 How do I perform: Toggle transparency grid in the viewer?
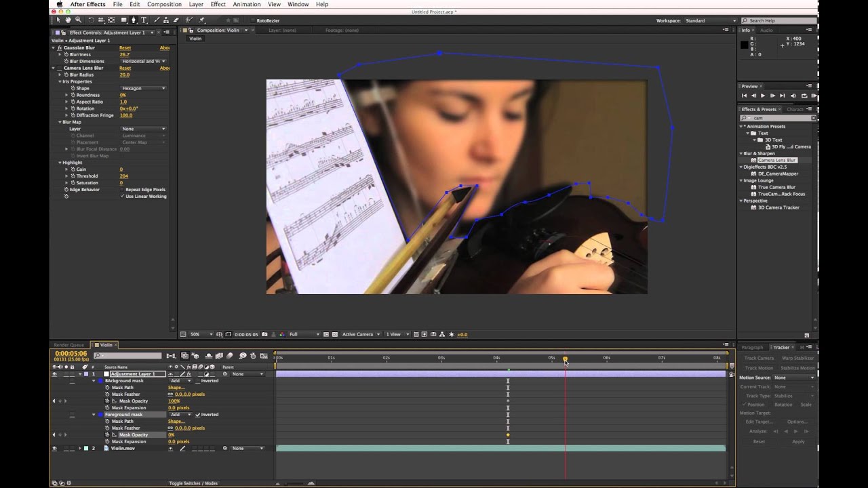pyautogui.click(x=335, y=334)
